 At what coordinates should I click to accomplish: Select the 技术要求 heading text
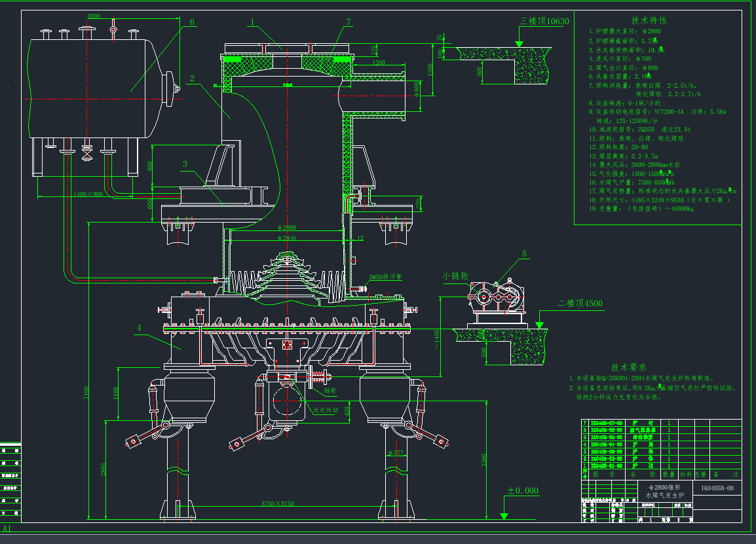629,367
